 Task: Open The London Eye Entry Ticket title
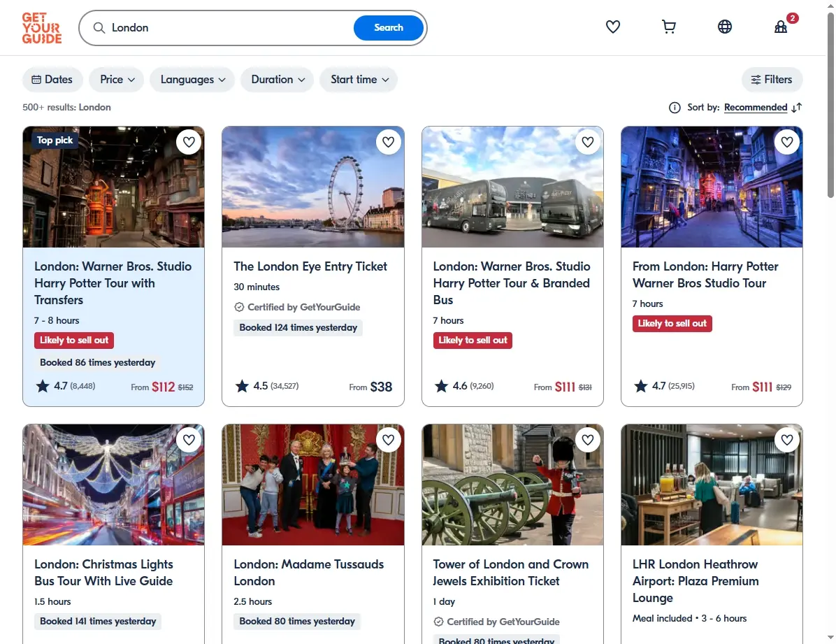pos(310,266)
